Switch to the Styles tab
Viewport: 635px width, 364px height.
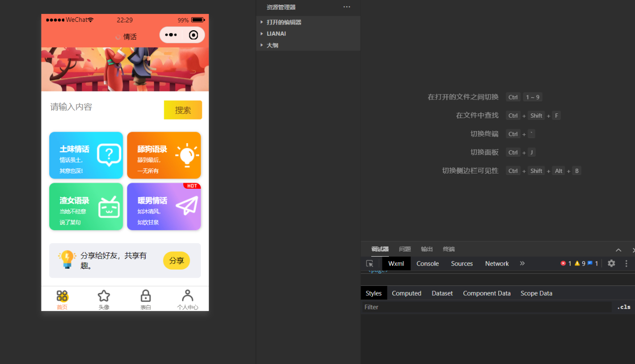tap(374, 293)
